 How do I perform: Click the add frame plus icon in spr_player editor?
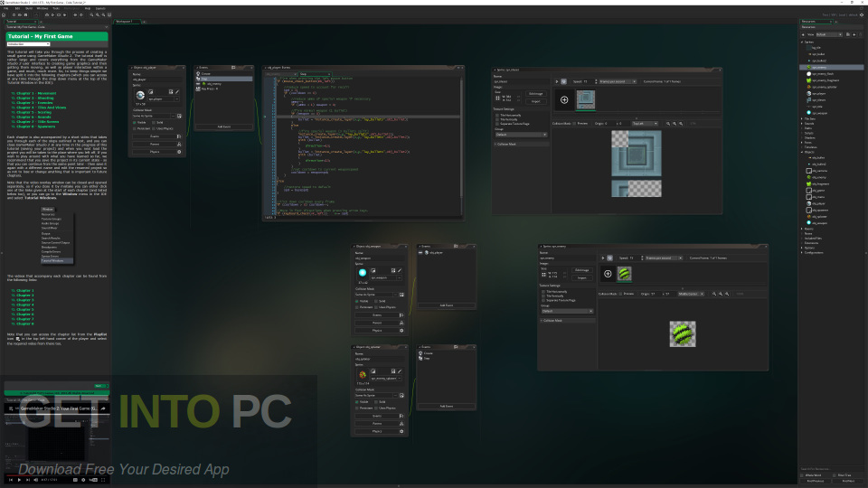(x=564, y=99)
